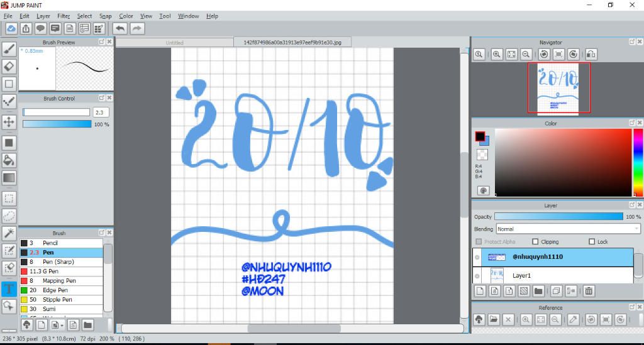
Task: Hide the @nhuquynh1110 layer
Action: pyautogui.click(x=477, y=257)
